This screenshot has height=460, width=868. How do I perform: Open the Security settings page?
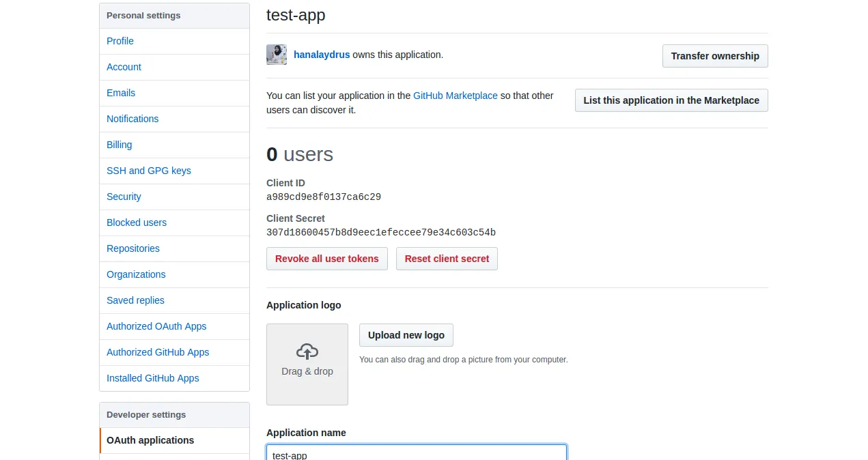pos(124,197)
